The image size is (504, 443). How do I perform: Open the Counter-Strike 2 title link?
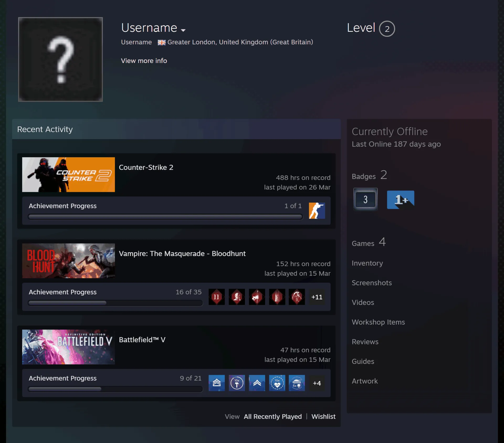pyautogui.click(x=146, y=167)
